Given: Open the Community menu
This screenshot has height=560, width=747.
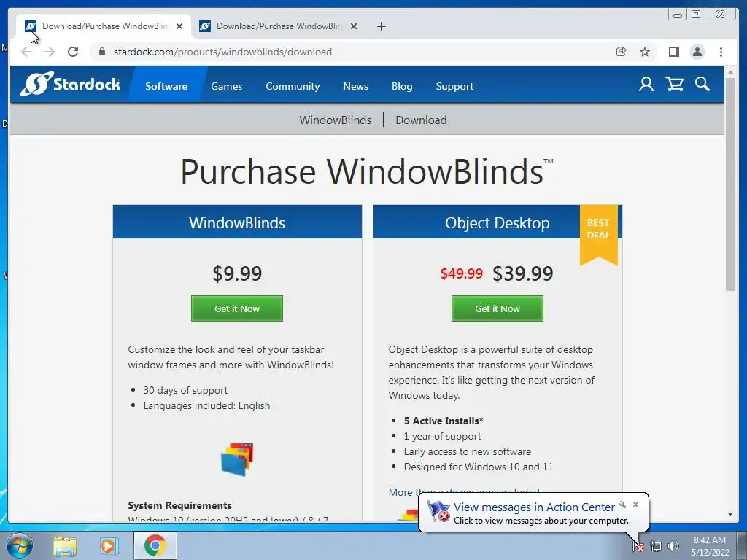Looking at the screenshot, I should pyautogui.click(x=293, y=86).
